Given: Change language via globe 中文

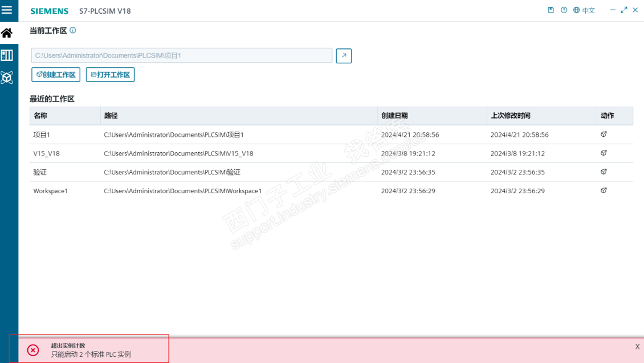Looking at the screenshot, I should pyautogui.click(x=584, y=10).
